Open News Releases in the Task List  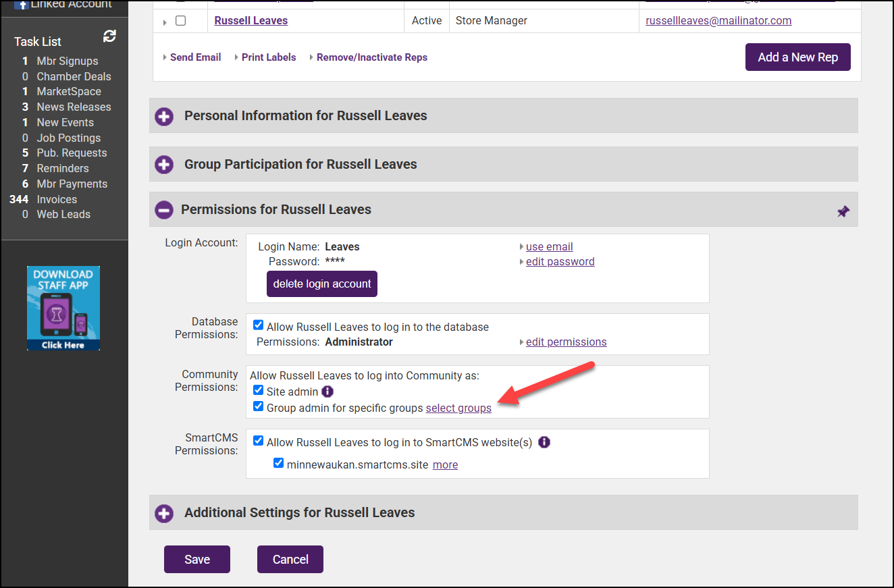tap(74, 107)
